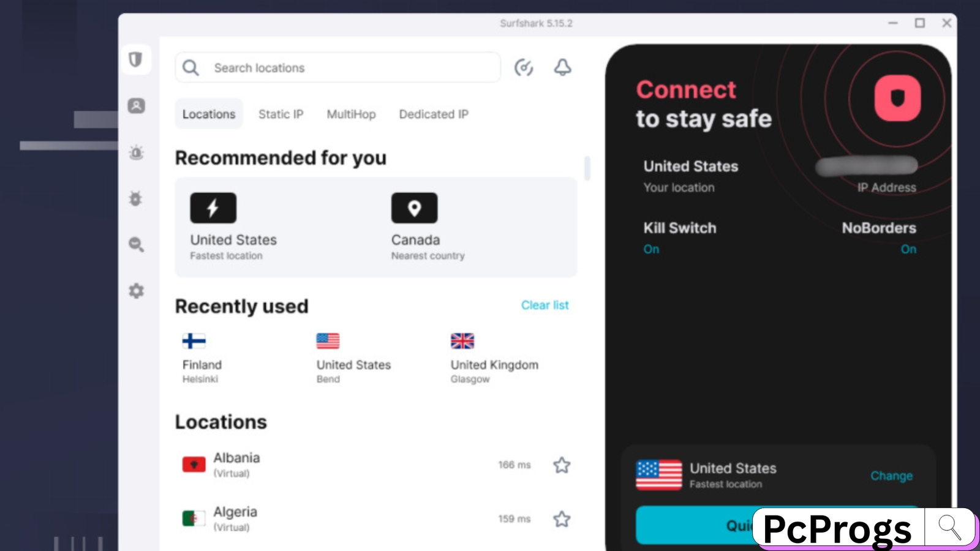This screenshot has height=551, width=980.
Task: Click the locations list scrollbar
Action: tap(587, 168)
